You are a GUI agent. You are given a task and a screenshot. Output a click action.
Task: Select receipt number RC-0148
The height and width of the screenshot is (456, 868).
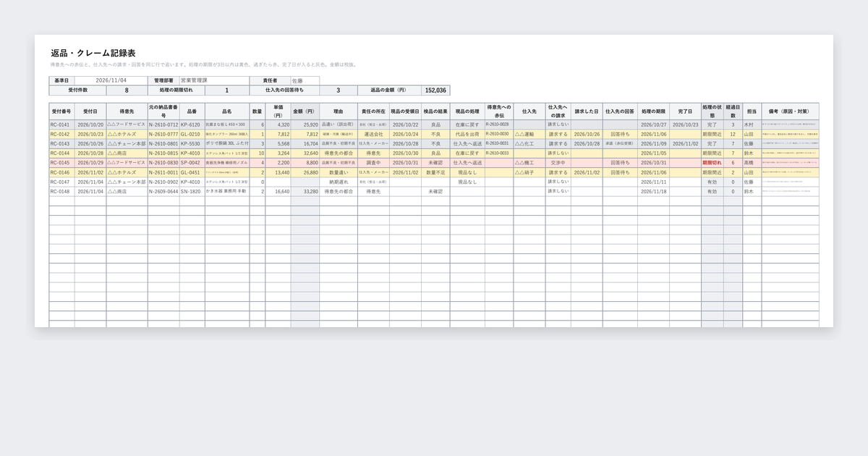[x=60, y=192]
